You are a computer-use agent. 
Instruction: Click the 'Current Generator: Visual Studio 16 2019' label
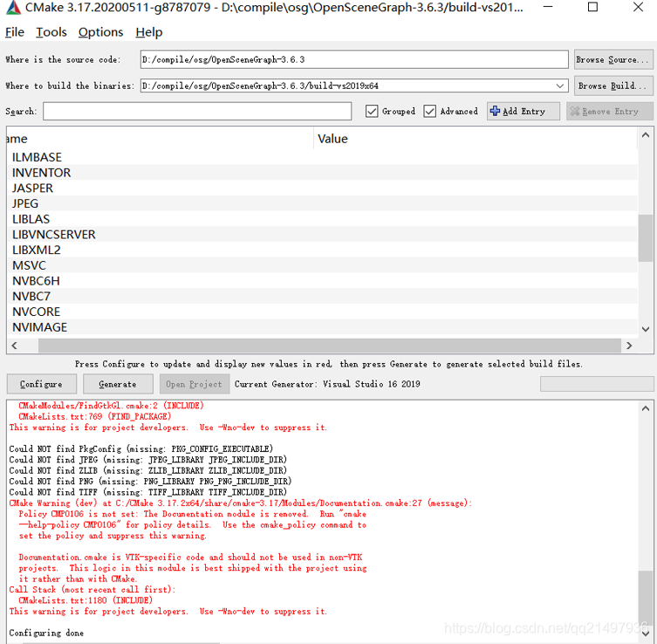[327, 384]
